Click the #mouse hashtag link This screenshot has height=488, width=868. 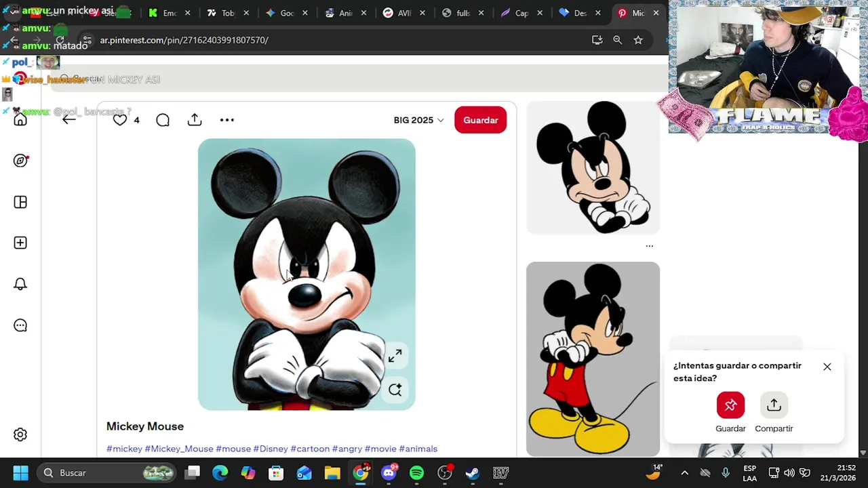(x=233, y=449)
